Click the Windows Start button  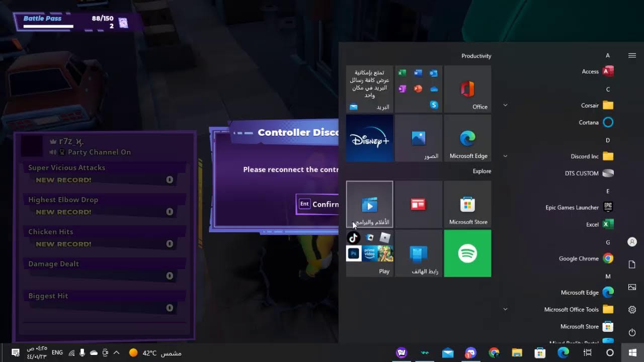coord(632,352)
